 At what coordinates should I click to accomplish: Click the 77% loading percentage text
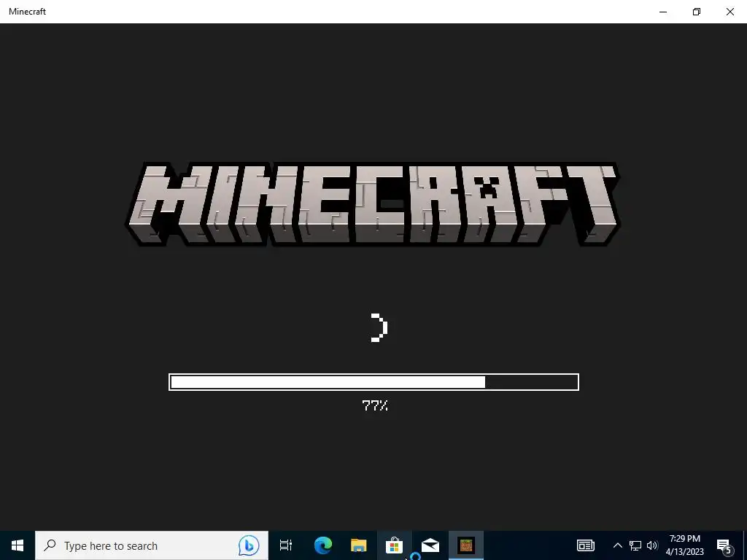pos(375,405)
